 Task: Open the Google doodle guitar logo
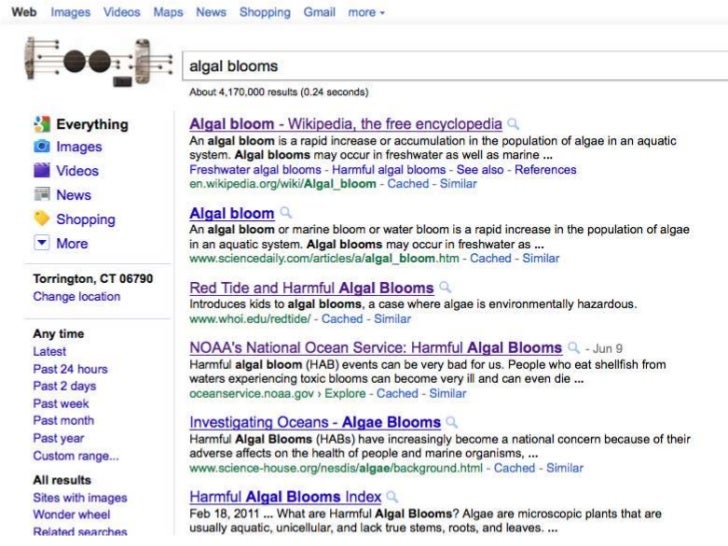point(98,62)
